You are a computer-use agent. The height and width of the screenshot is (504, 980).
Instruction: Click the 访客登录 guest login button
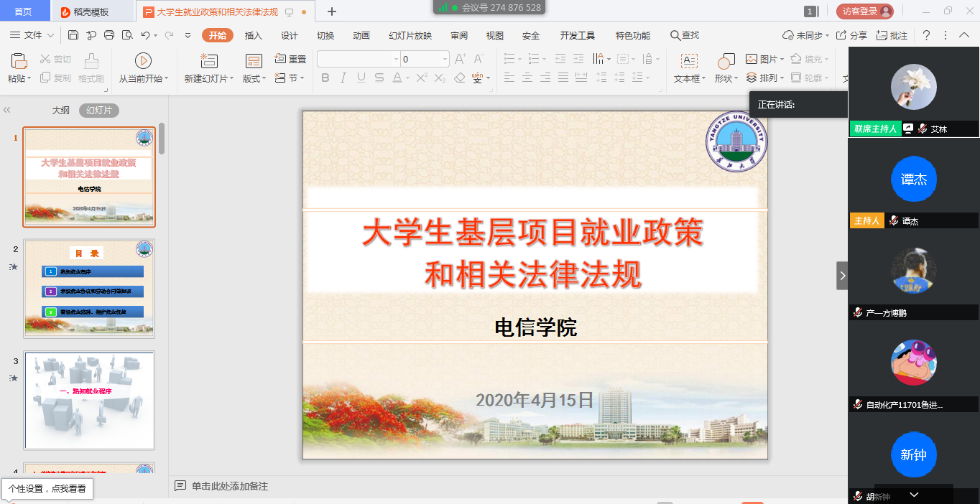click(864, 11)
